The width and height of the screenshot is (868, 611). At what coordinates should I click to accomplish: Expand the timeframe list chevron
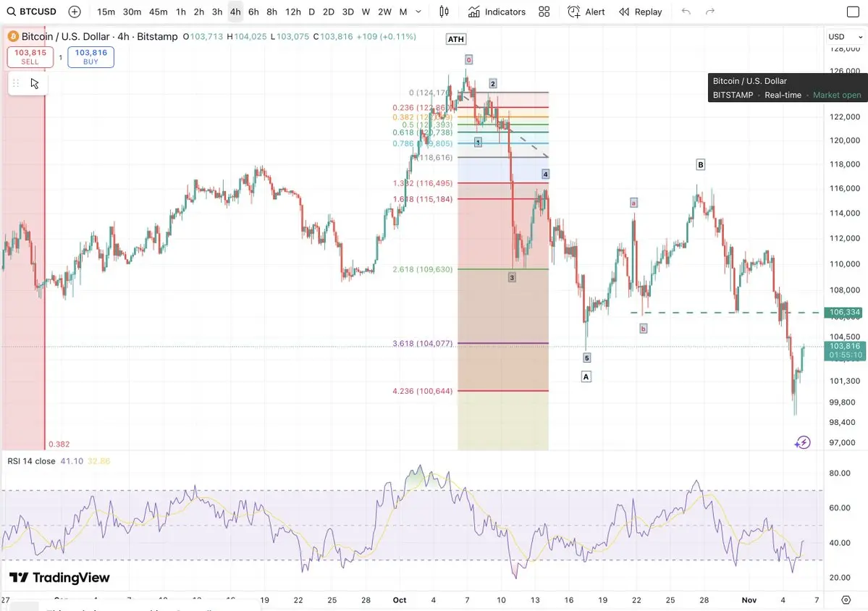(418, 12)
